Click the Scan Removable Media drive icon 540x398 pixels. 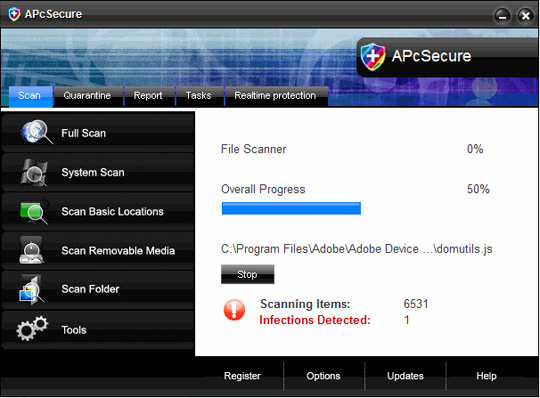tap(31, 250)
